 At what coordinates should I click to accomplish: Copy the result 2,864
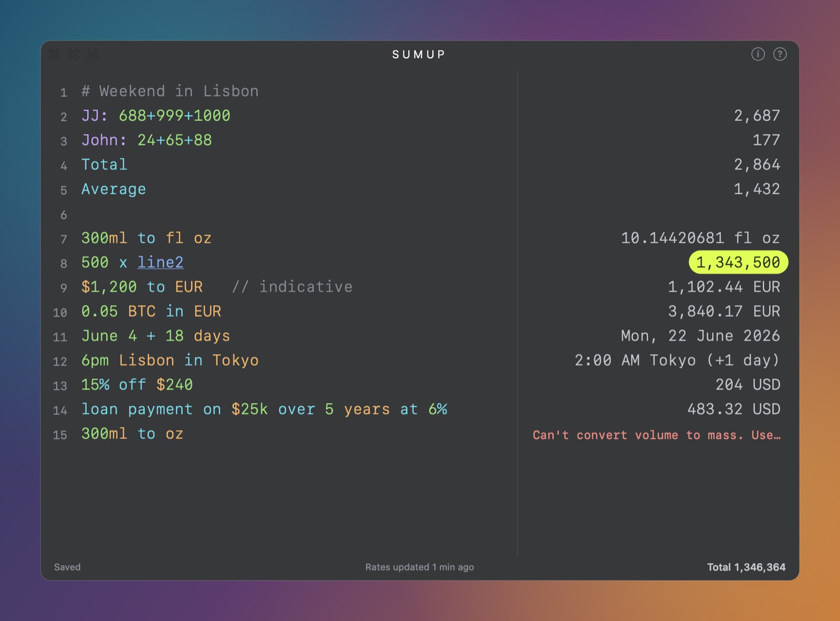tap(757, 164)
